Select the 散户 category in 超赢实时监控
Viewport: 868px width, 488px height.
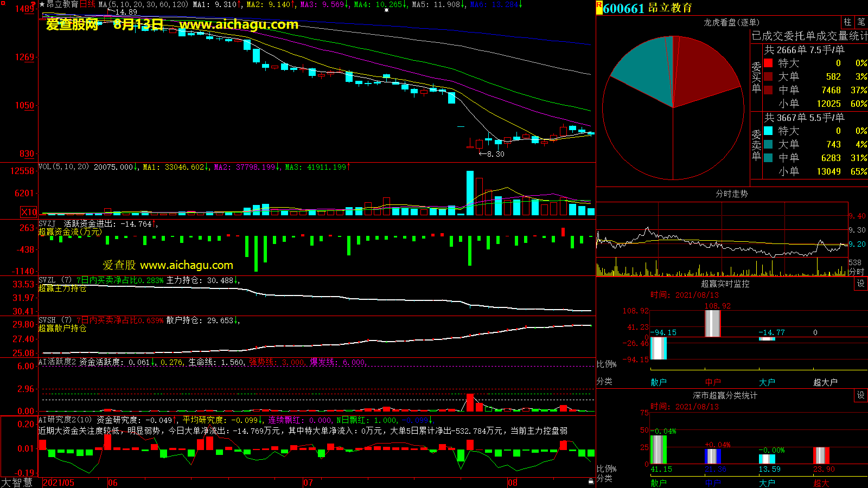(658, 382)
